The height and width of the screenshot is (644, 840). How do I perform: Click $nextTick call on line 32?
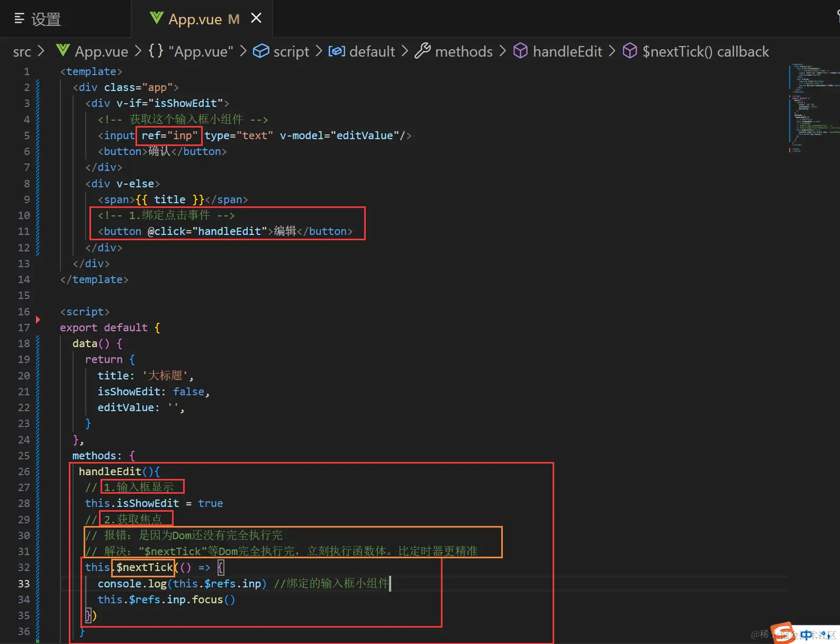[x=144, y=567]
